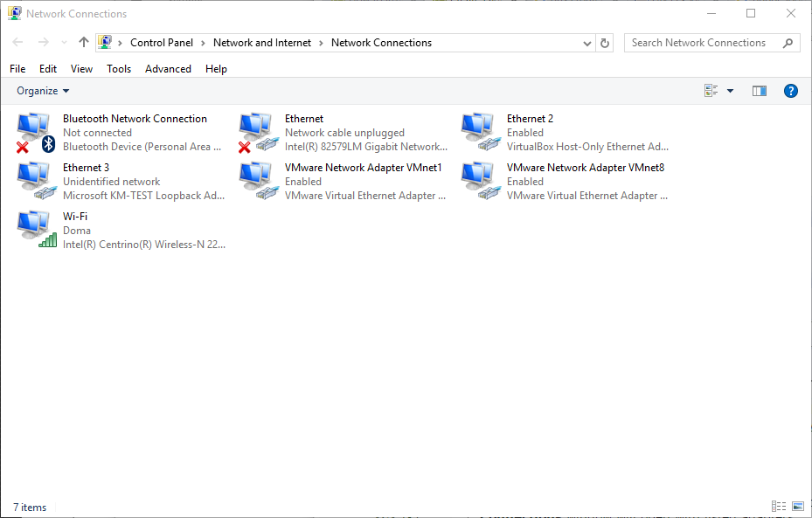Select the VMware VMnet8 adapter icon

[481, 182]
